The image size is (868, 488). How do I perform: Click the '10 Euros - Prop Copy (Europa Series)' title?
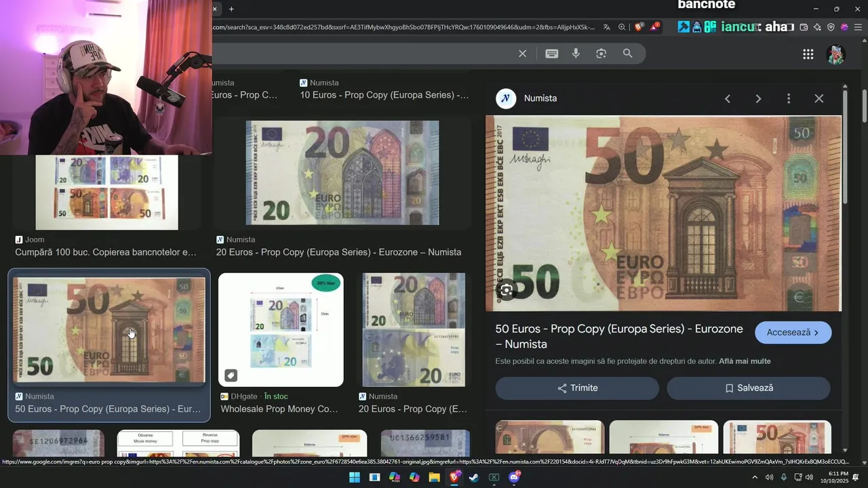pyautogui.click(x=384, y=95)
